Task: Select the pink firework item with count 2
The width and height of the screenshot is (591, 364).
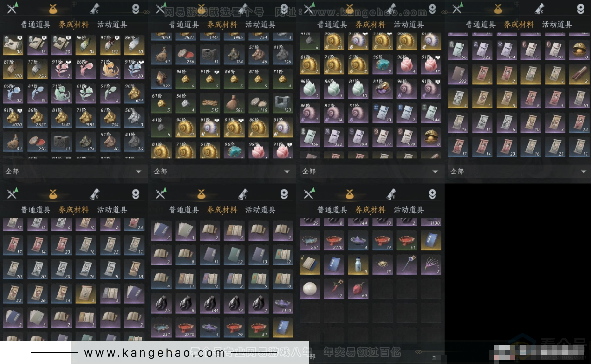Action: tap(431, 264)
